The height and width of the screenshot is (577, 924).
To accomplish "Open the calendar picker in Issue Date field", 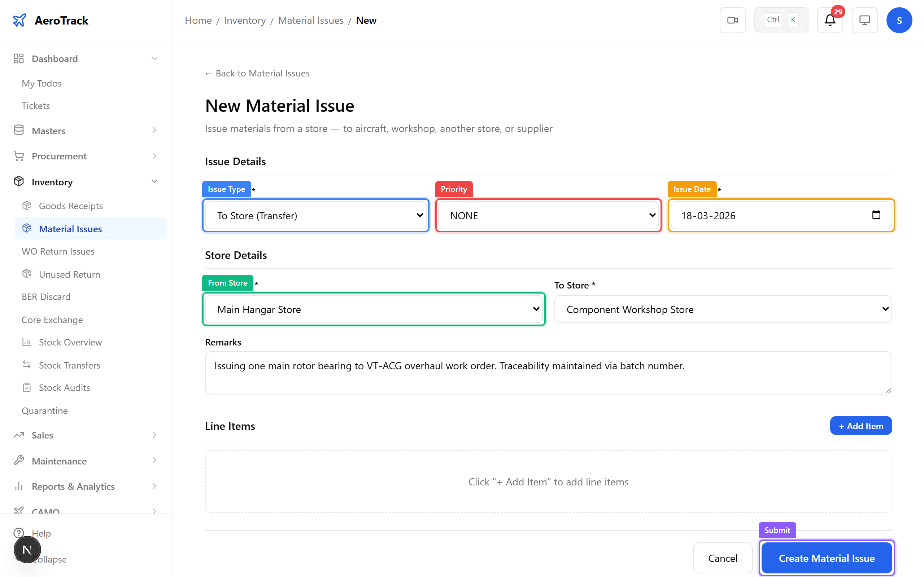I will (x=877, y=215).
